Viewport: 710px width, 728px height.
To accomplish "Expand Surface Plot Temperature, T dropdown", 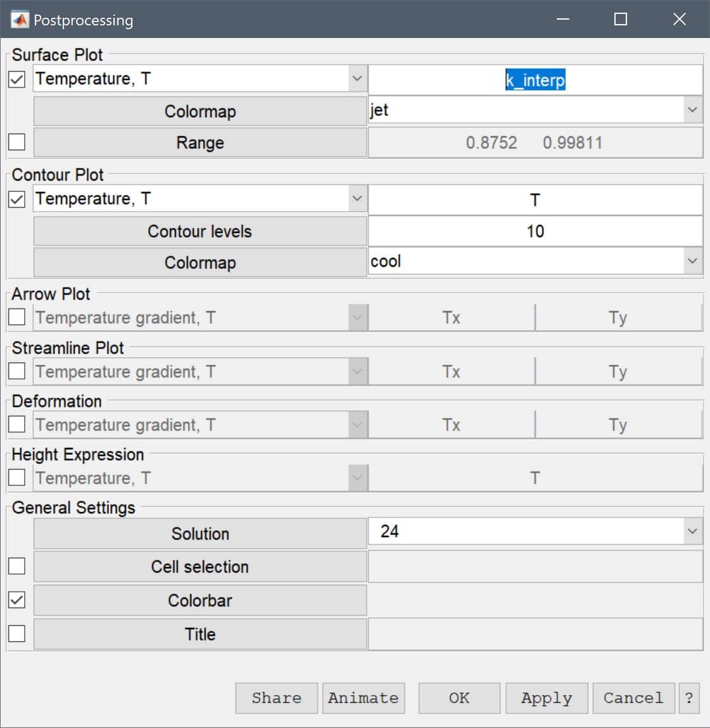I will coord(201,79).
